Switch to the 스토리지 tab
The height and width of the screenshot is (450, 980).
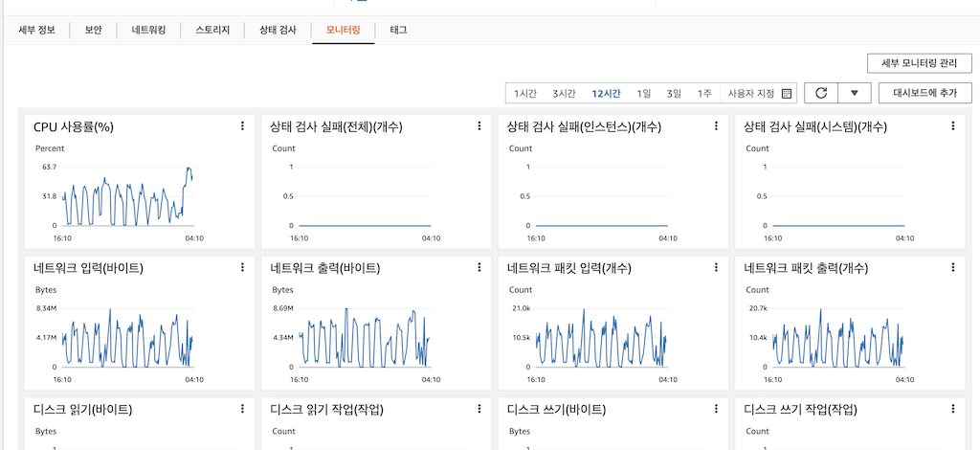tap(212, 30)
